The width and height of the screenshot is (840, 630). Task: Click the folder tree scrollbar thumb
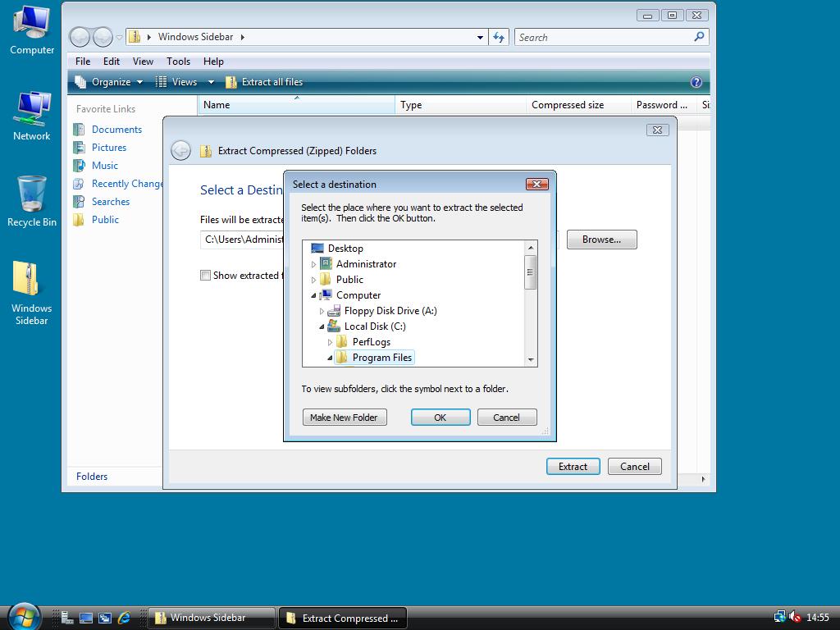(x=531, y=272)
